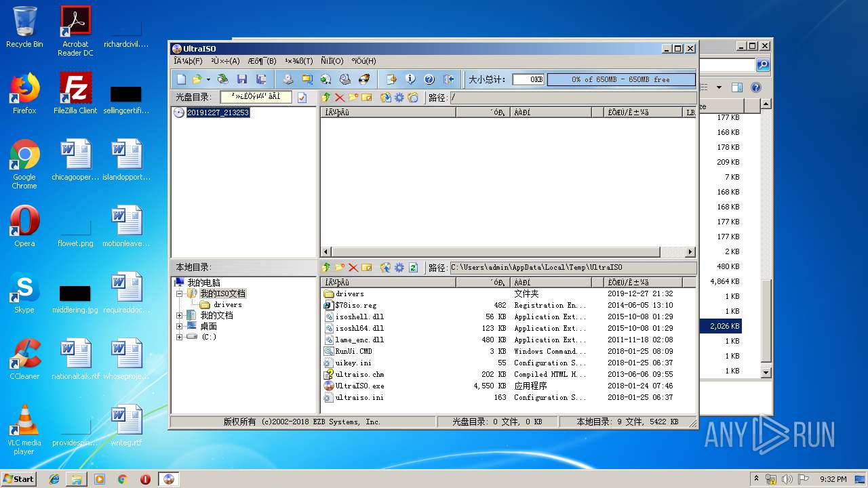Click the image pane Properties gear icon
This screenshot has width=868, height=488.
(399, 98)
